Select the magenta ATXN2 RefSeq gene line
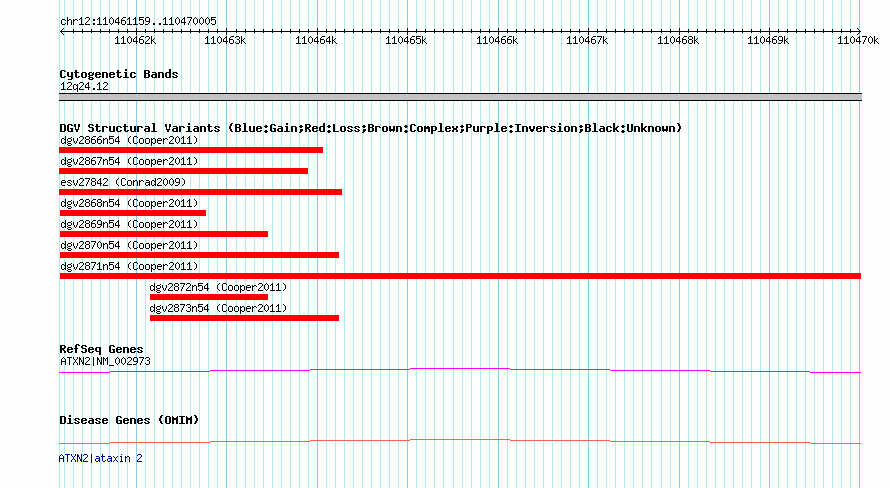890x488 pixels. pyautogui.click(x=460, y=371)
